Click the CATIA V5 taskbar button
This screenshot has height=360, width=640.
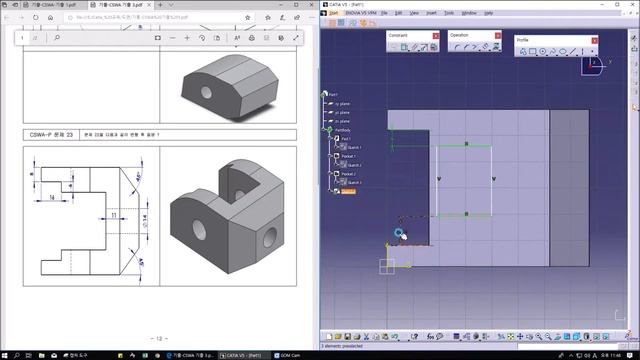(x=243, y=356)
